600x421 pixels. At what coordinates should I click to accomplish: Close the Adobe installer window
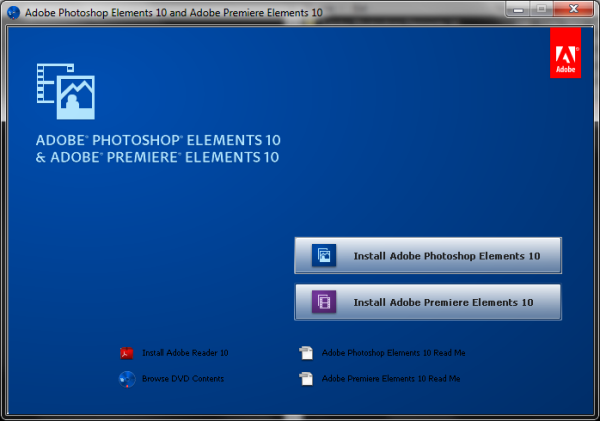click(x=574, y=9)
